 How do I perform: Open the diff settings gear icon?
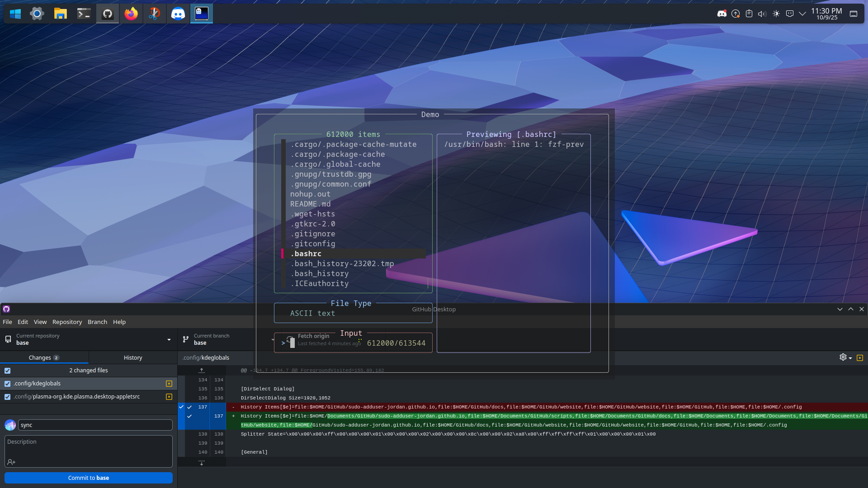click(844, 357)
